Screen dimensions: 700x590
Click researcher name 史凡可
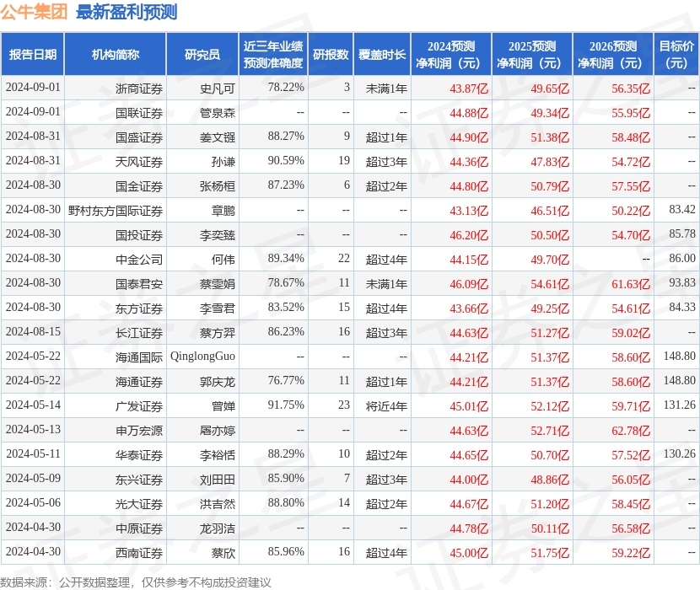tap(218, 88)
